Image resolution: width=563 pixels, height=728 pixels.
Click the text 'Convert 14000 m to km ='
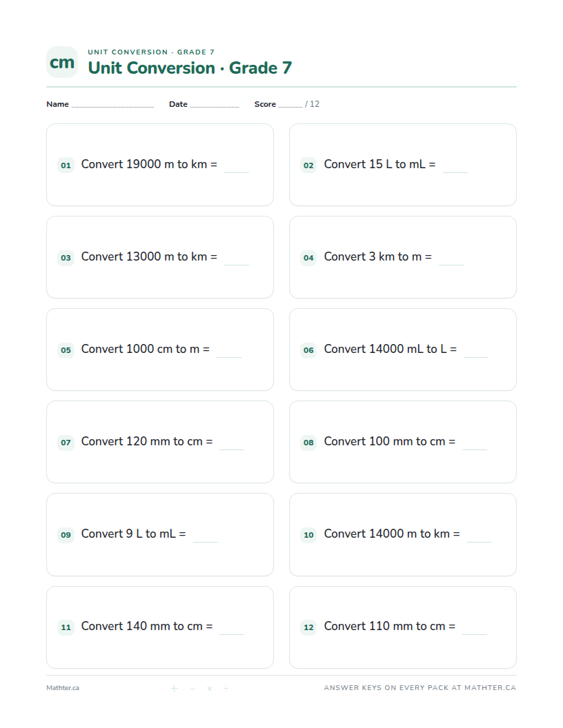point(392,534)
